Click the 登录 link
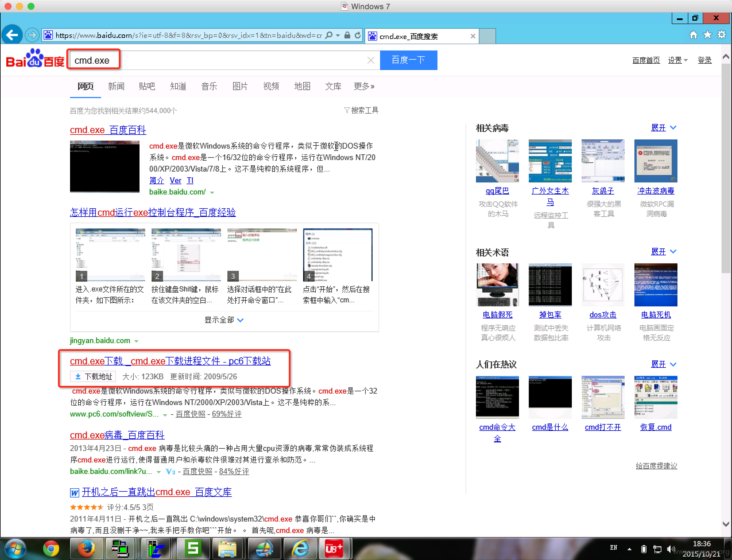This screenshot has width=732, height=560. click(x=705, y=60)
